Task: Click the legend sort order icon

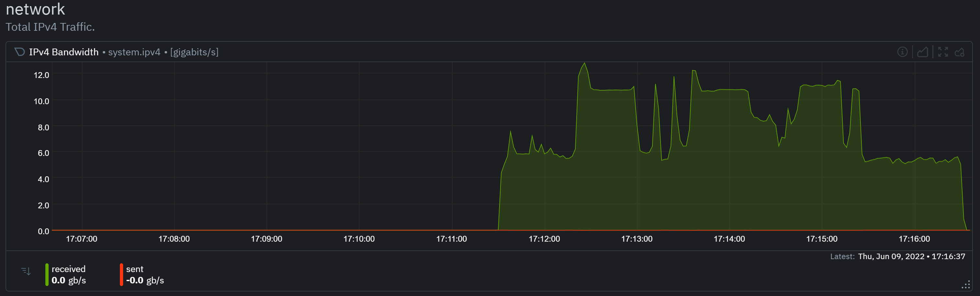Action: pyautogui.click(x=26, y=271)
